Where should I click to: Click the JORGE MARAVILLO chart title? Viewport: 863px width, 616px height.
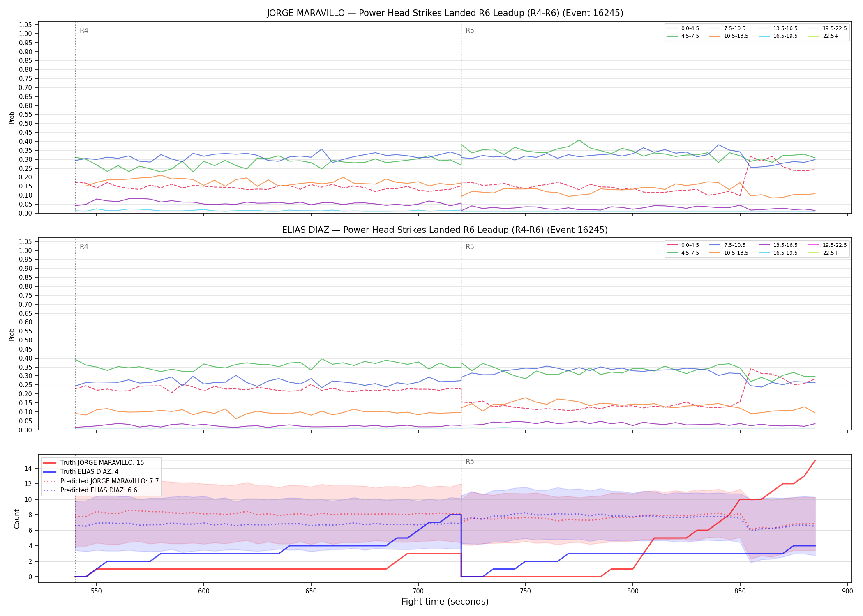(x=445, y=13)
